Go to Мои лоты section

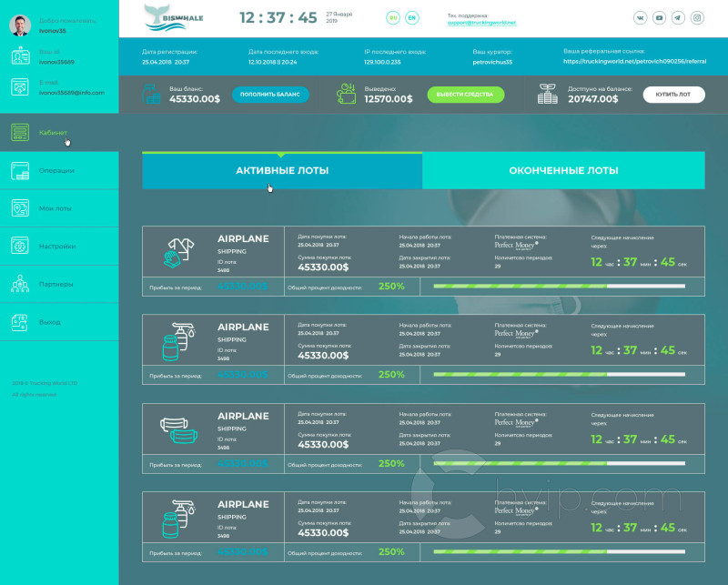coord(59,208)
